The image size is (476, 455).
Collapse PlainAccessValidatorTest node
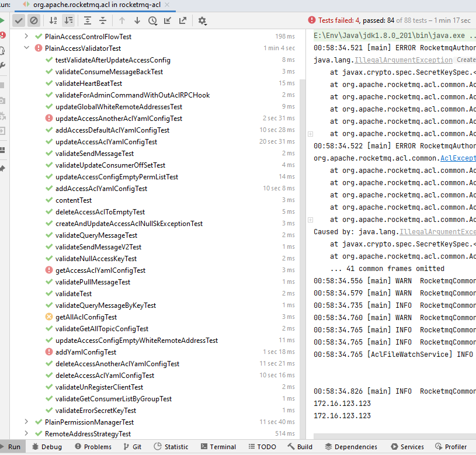(x=26, y=48)
